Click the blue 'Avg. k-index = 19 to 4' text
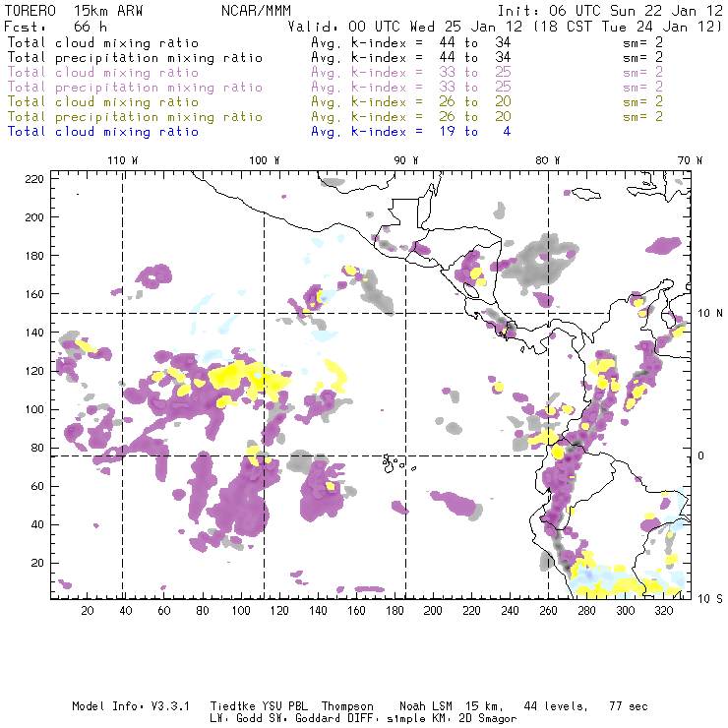Image resolution: width=728 pixels, height=728 pixels. coord(411,132)
